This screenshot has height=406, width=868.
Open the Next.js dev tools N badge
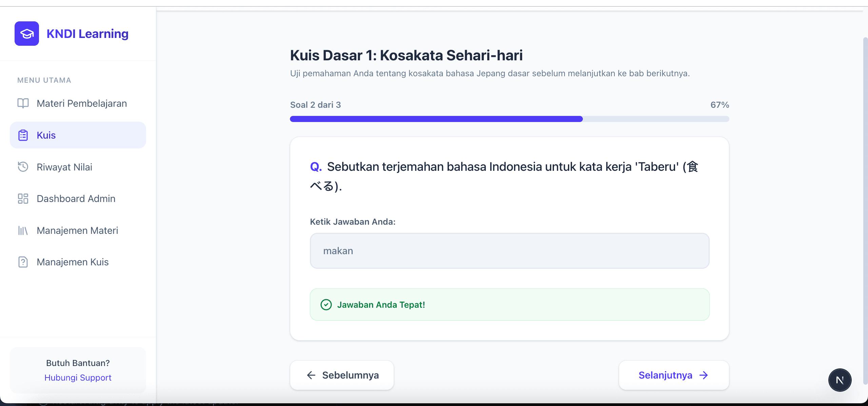pos(840,380)
